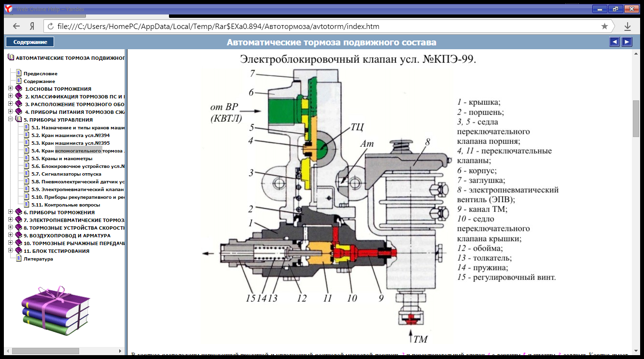This screenshot has height=359, width=644.
Task: Go back to the previous page
Action: [16, 26]
